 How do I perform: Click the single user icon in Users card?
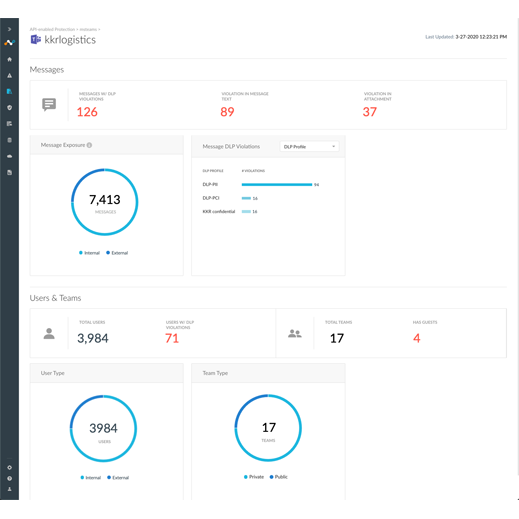tap(49, 333)
